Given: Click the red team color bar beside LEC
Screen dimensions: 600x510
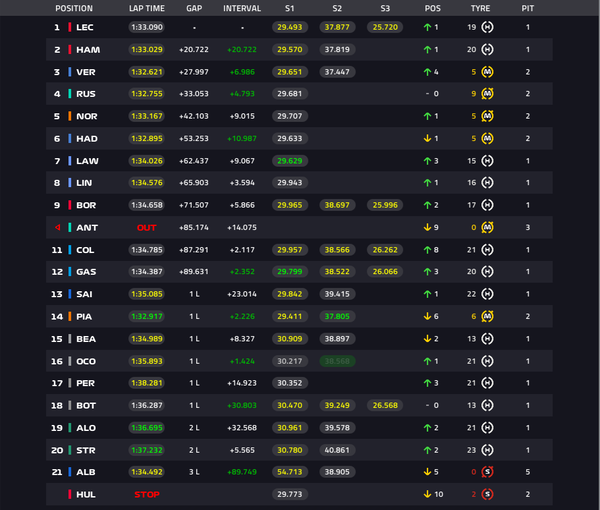Looking at the screenshot, I should (x=70, y=27).
